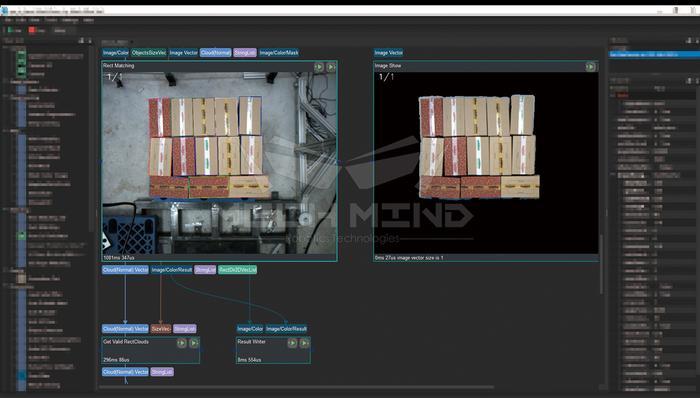Run the Rect Matching step with first play icon
700x398 pixels.
click(x=319, y=67)
